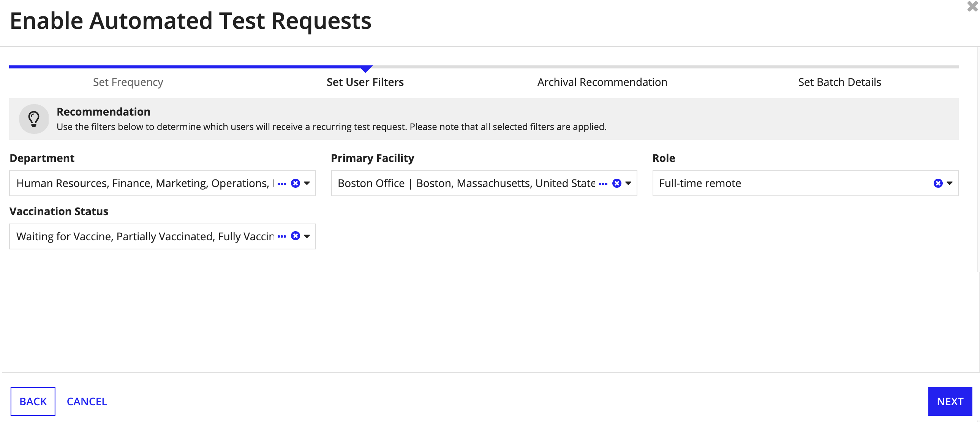Open the Role dropdown arrow
The image size is (980, 422).
[x=950, y=183]
